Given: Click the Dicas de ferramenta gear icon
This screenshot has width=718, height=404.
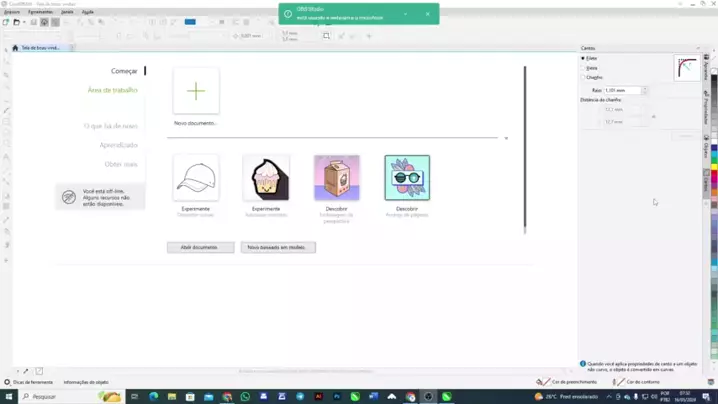Looking at the screenshot, I should pos(7,382).
